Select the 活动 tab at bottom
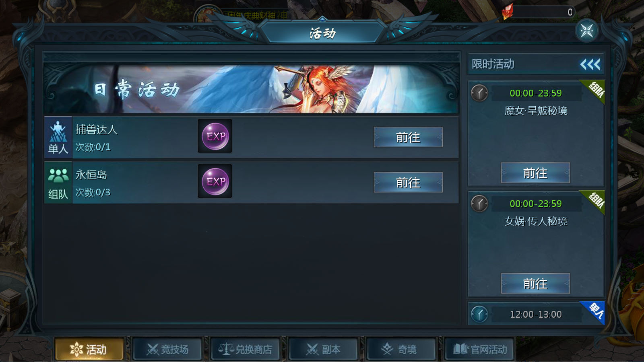The width and height of the screenshot is (644, 362). point(89,349)
